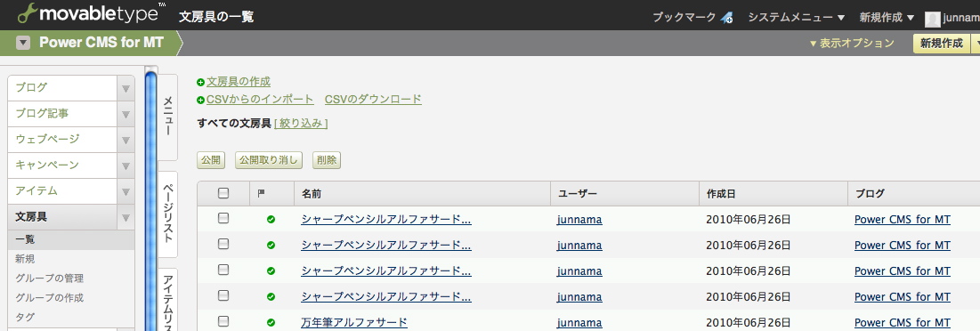980x331 pixels.
Task: Open the blog selector arrow beside Power CMS
Action: pyautogui.click(x=23, y=43)
